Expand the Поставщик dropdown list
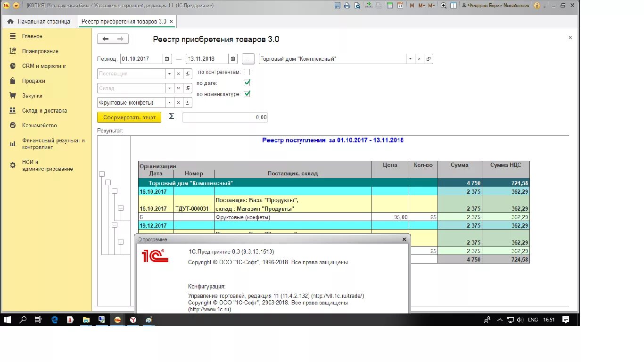The image size is (644, 362). pyautogui.click(x=170, y=74)
